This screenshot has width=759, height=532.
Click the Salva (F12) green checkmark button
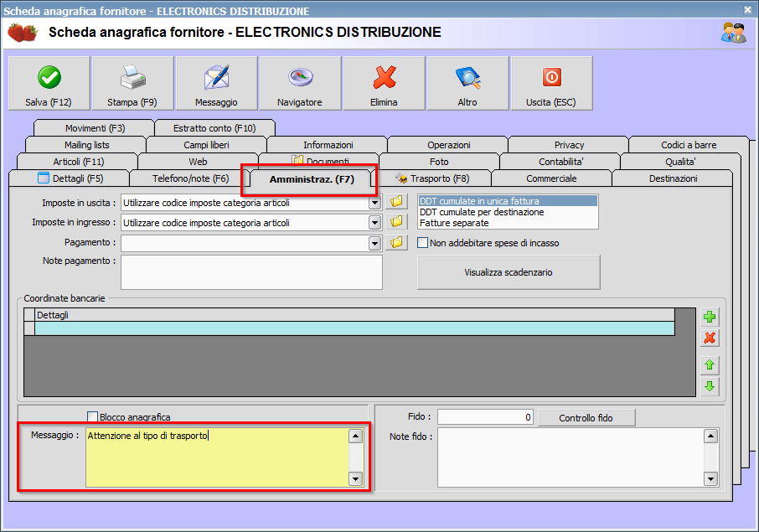[49, 83]
